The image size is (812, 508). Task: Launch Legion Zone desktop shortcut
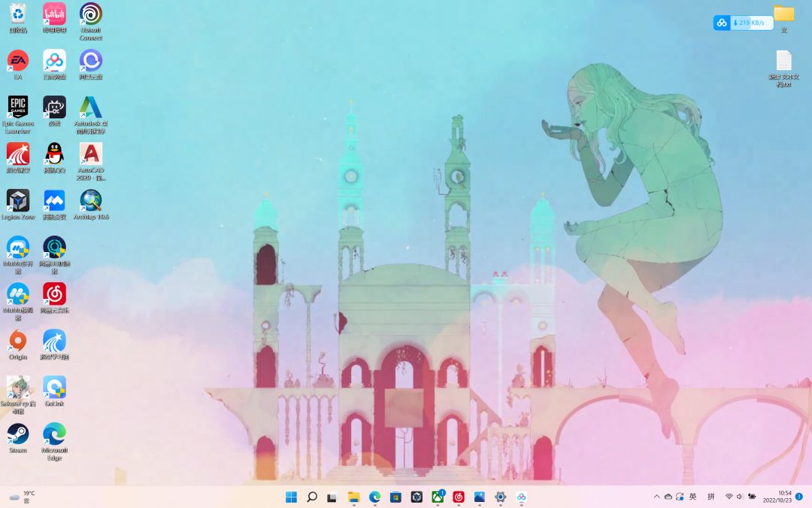(17, 205)
